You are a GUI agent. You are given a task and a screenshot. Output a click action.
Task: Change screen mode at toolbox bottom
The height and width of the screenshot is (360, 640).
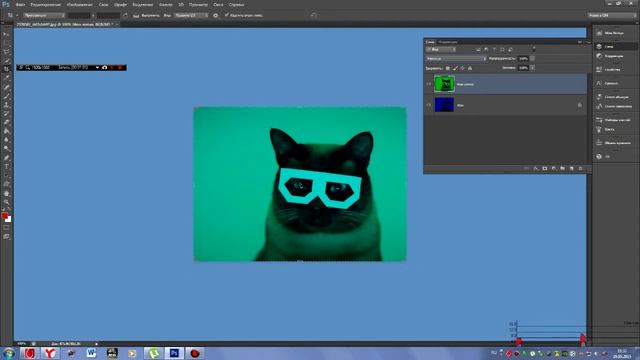6,236
